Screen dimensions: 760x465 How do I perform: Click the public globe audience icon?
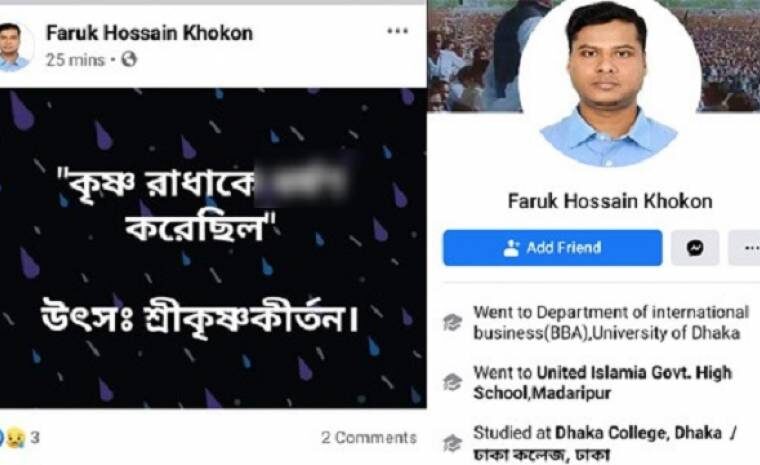129,60
